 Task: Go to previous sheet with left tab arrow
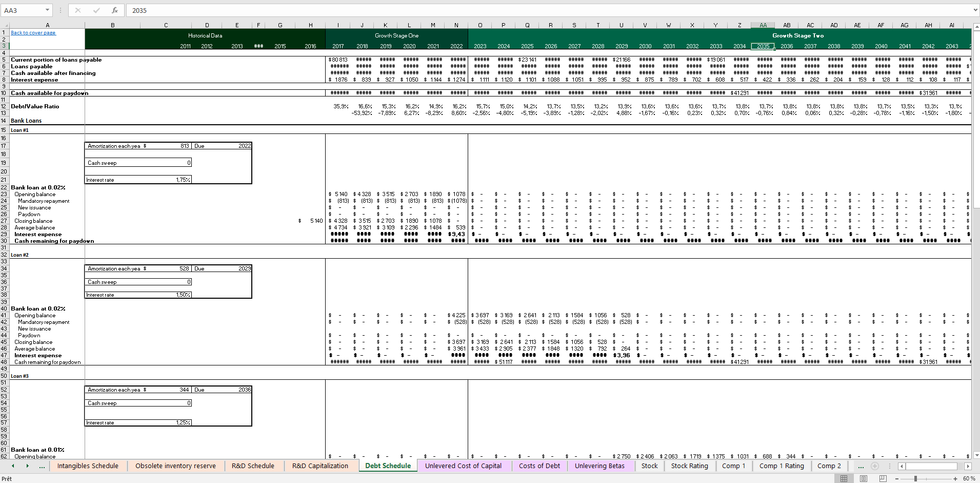tap(13, 466)
